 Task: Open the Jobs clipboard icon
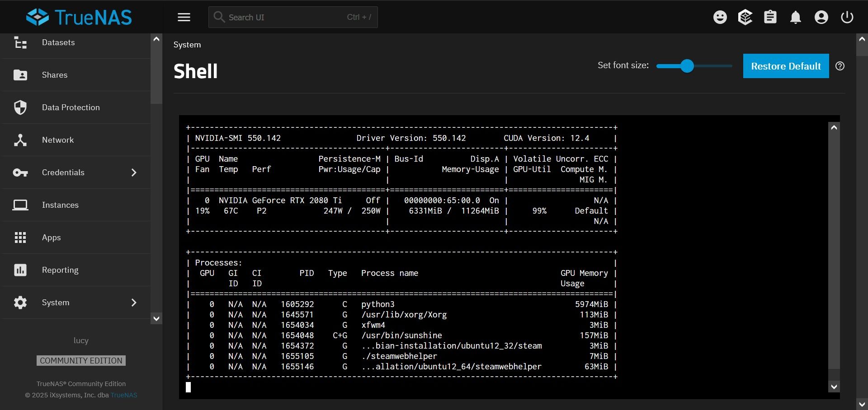click(x=770, y=17)
